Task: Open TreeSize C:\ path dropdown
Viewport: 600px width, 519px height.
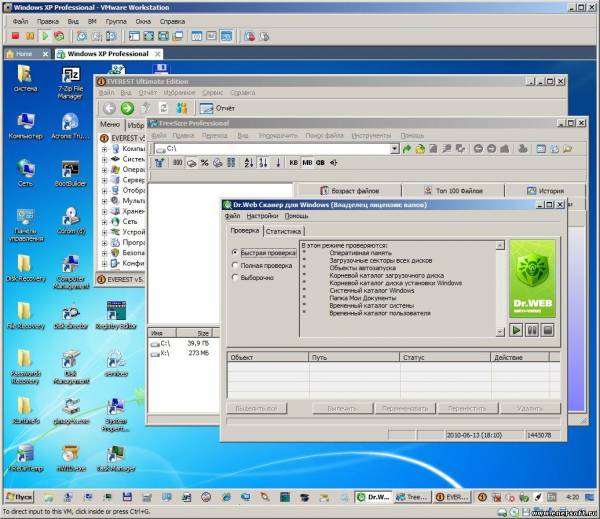Action: 395,149
